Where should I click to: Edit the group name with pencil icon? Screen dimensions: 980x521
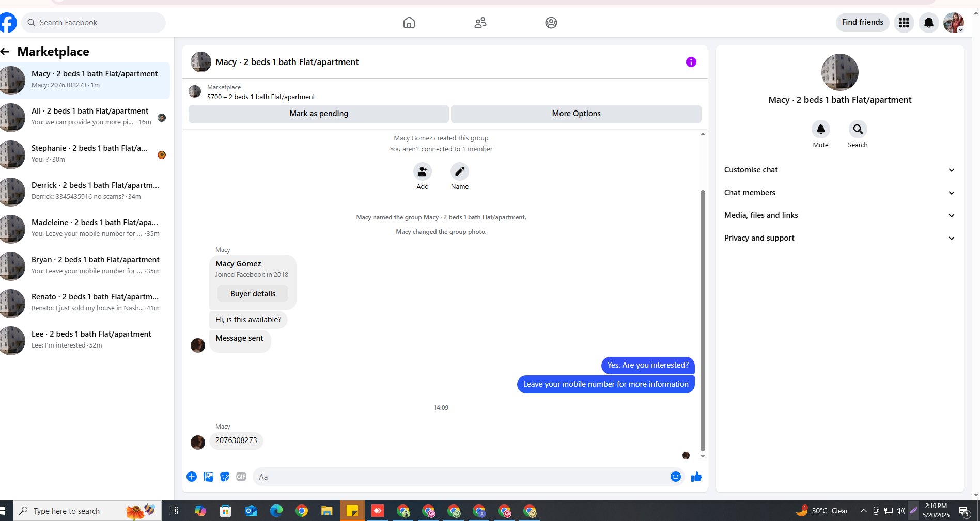pyautogui.click(x=460, y=171)
